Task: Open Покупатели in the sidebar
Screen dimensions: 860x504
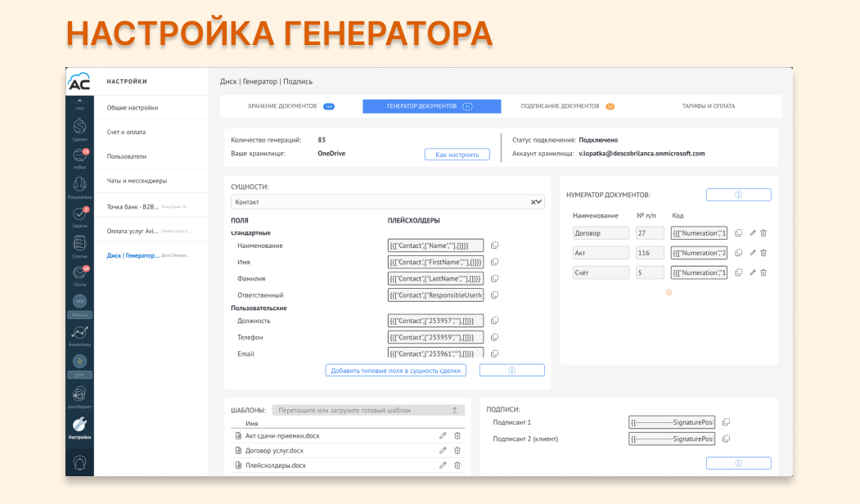Action: (79, 187)
